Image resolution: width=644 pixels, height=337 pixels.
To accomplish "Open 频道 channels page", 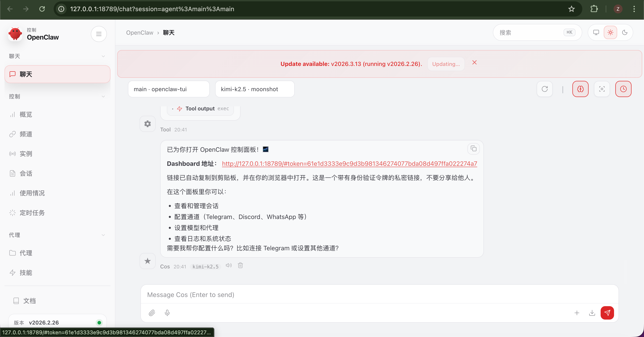I will 57,134.
